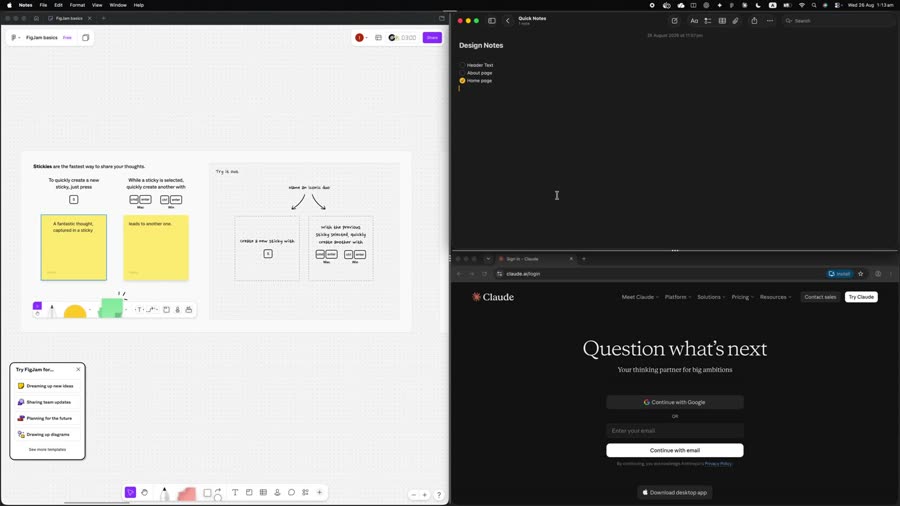The height and width of the screenshot is (506, 900).
Task: Bookmark claude.ai page with star icon
Action: pos(860,274)
